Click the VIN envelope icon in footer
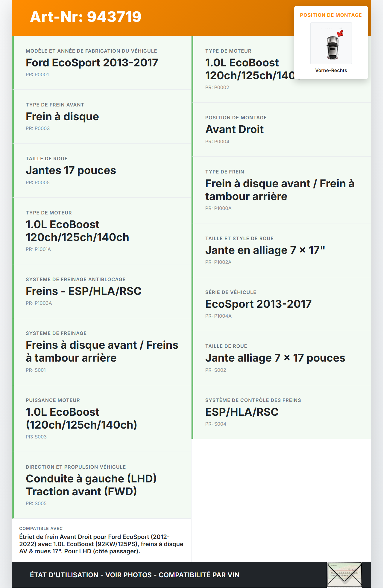This screenshot has height=588, width=383. [344, 575]
